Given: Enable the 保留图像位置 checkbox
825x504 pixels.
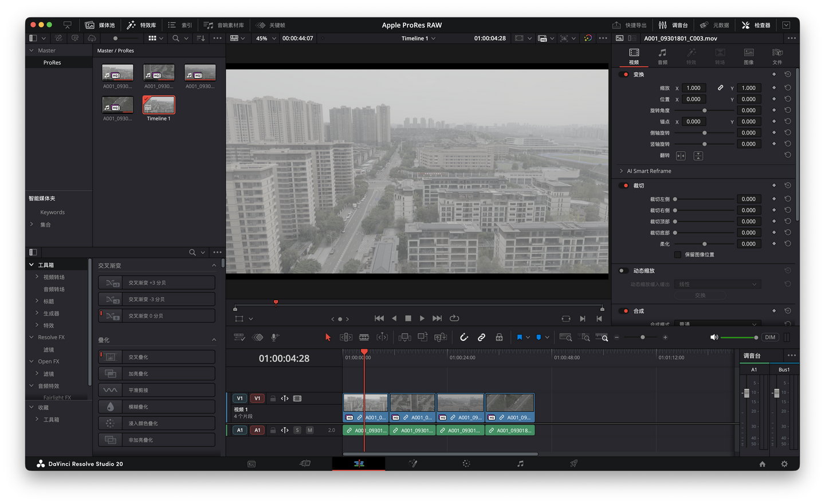Looking at the screenshot, I should coord(678,255).
